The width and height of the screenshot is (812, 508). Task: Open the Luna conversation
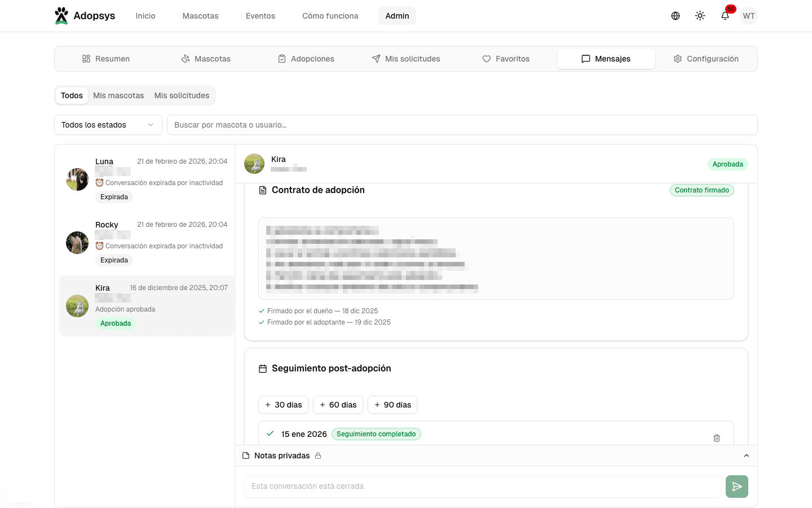click(x=147, y=179)
